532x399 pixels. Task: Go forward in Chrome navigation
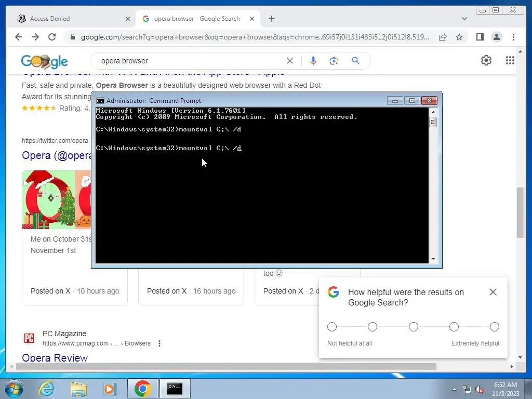(35, 37)
